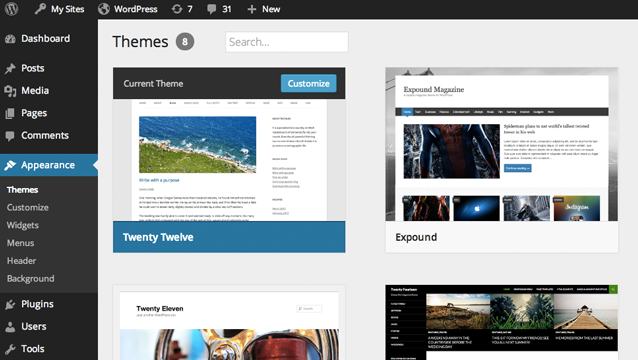Click the WordPress logo icon in admin bar
Screen dimensions: 638x360
pyautogui.click(x=11, y=9)
